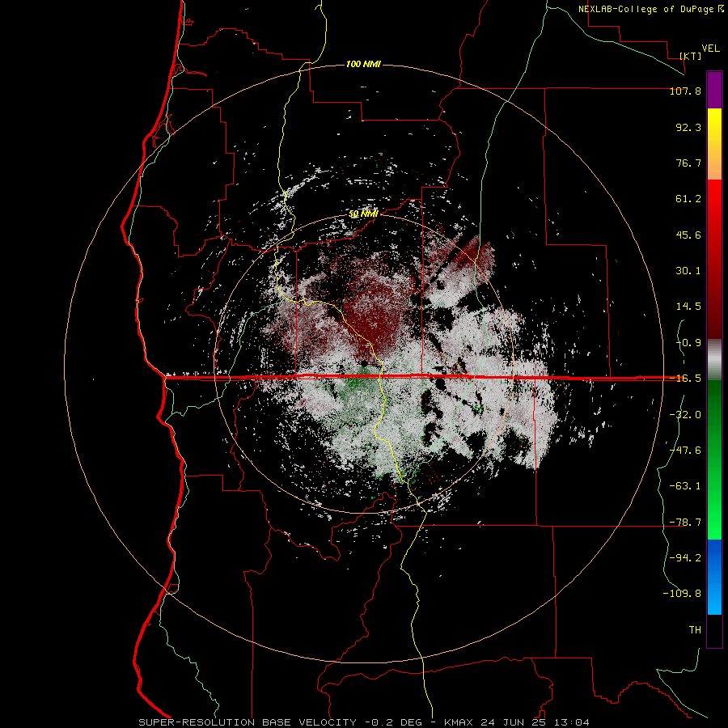Click the purple segment of the color bar

(x=714, y=91)
